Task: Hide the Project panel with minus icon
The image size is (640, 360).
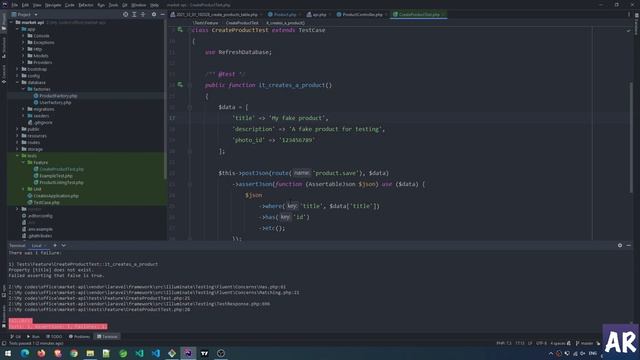Action: coord(162,14)
